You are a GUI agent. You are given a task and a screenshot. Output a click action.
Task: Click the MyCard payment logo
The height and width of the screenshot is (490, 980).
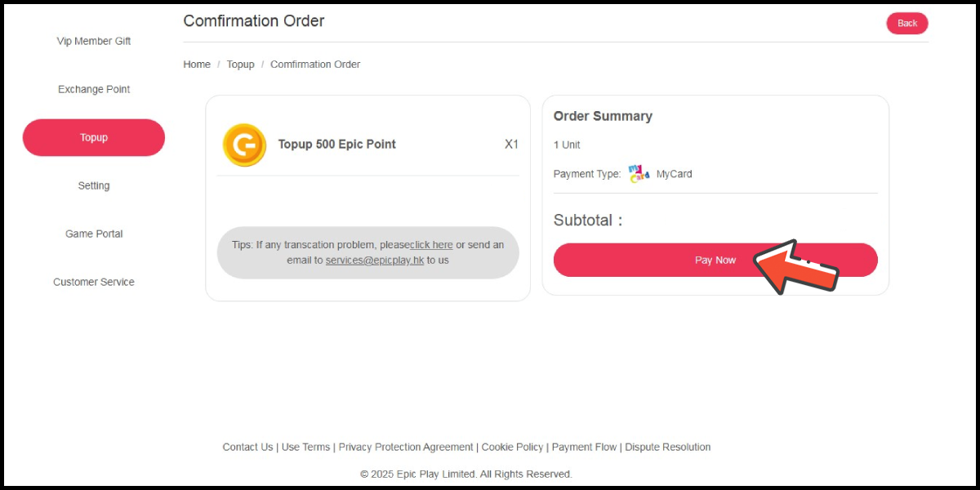point(639,174)
